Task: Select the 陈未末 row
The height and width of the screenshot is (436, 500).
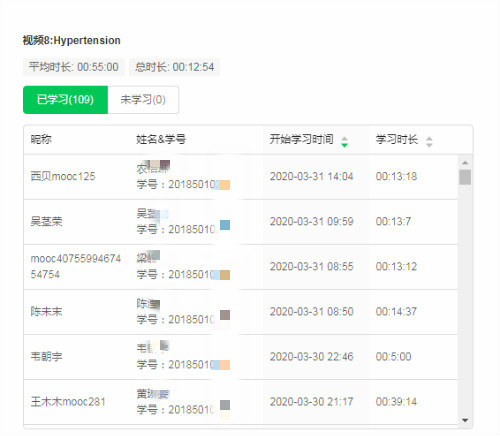Action: (241, 312)
